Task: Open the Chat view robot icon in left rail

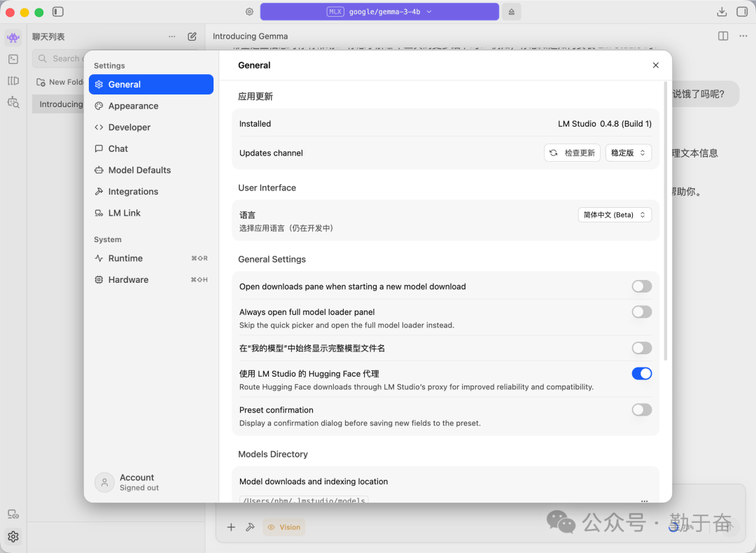Action: [x=13, y=37]
